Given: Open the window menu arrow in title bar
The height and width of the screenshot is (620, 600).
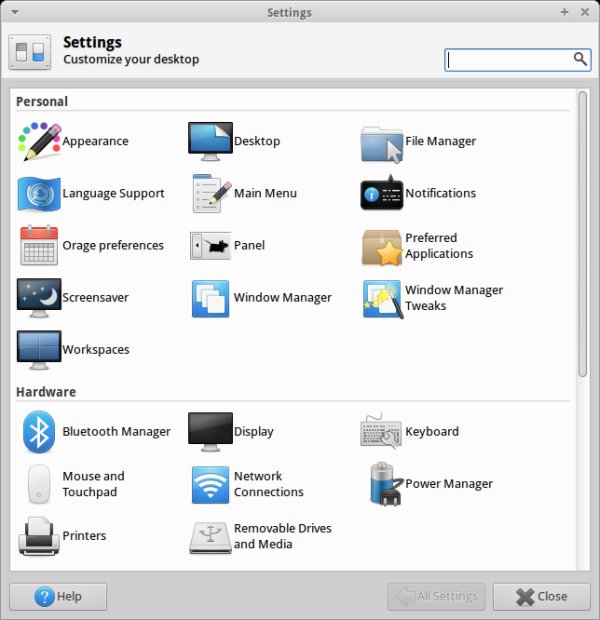Looking at the screenshot, I should pyautogui.click(x=15, y=12).
